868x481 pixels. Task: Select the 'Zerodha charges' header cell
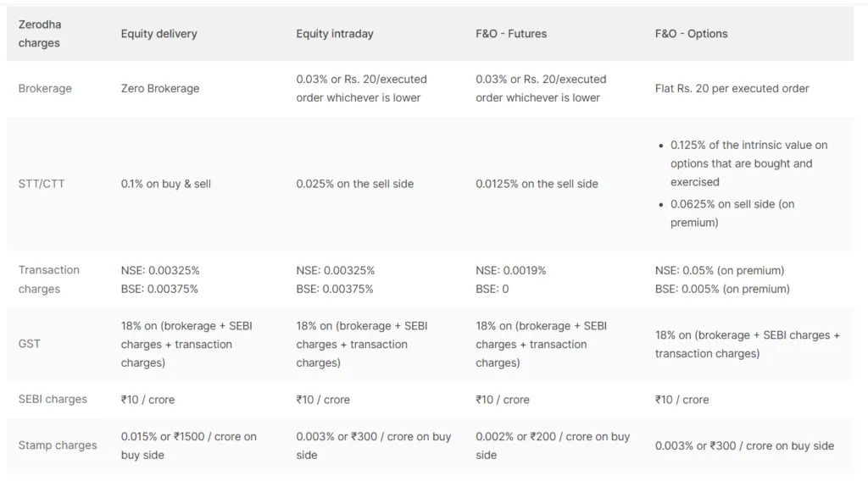[x=40, y=34]
